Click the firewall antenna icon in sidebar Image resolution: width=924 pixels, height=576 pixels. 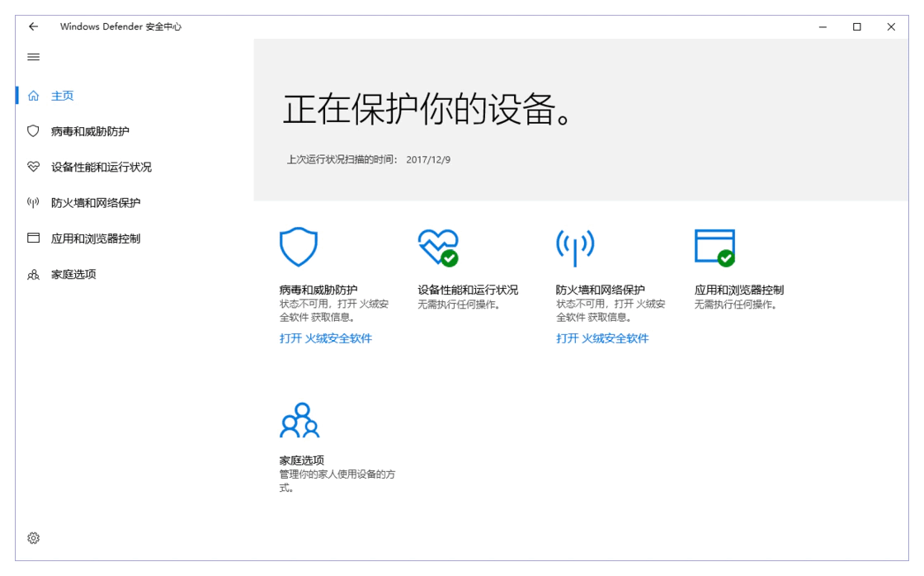[x=34, y=203]
